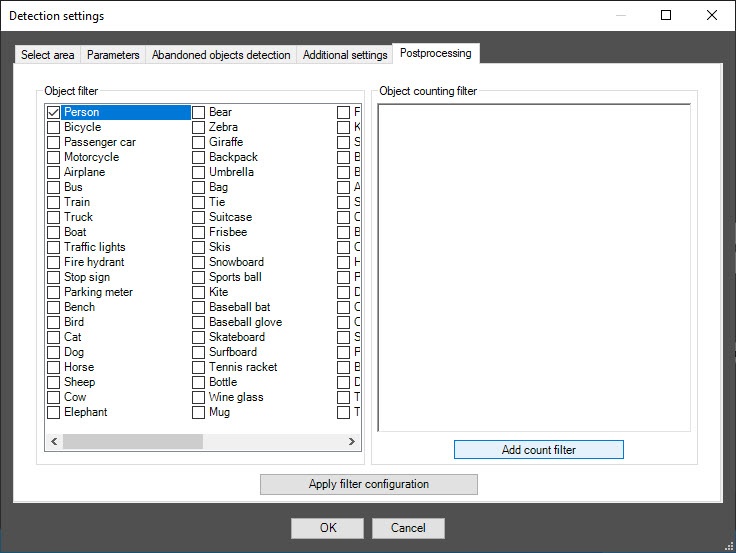Uncheck the Person checkbox
This screenshot has width=736, height=553.
tap(54, 113)
